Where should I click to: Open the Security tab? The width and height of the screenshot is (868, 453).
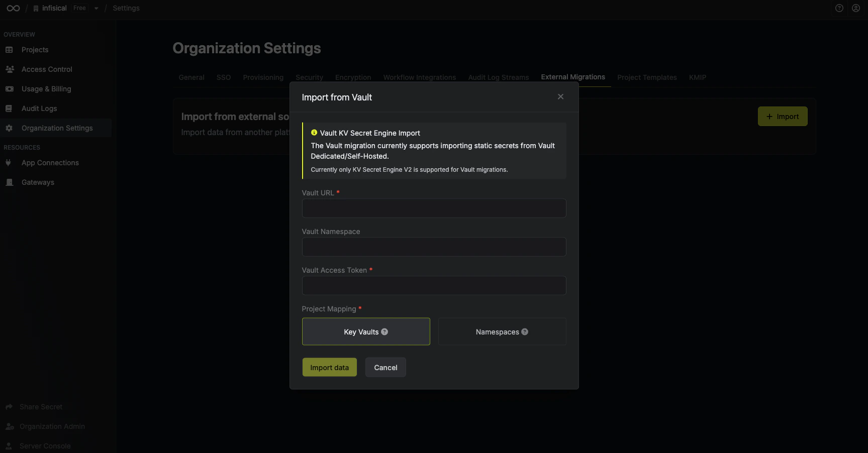click(x=310, y=77)
